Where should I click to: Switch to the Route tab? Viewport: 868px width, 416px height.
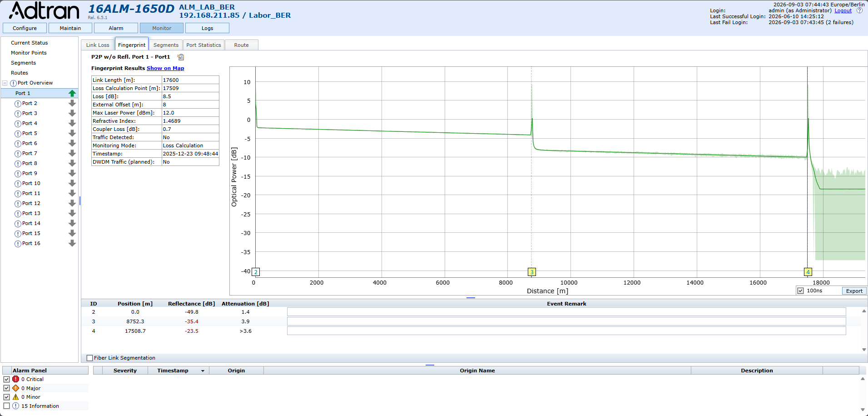[242, 45]
